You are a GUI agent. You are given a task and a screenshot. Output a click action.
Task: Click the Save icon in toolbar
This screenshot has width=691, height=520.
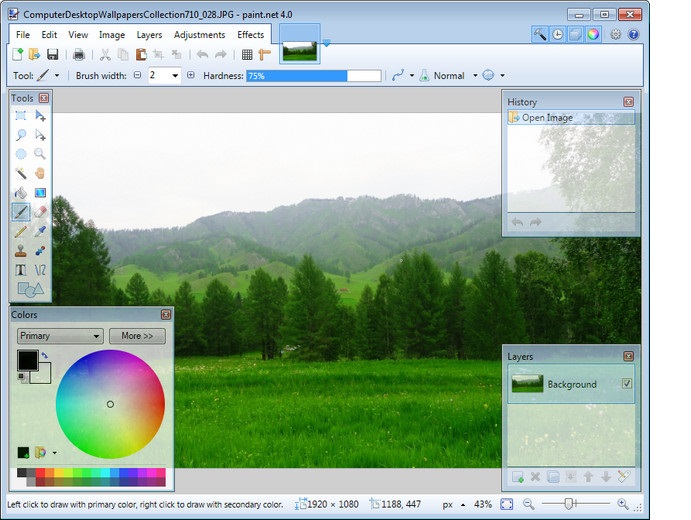point(52,55)
